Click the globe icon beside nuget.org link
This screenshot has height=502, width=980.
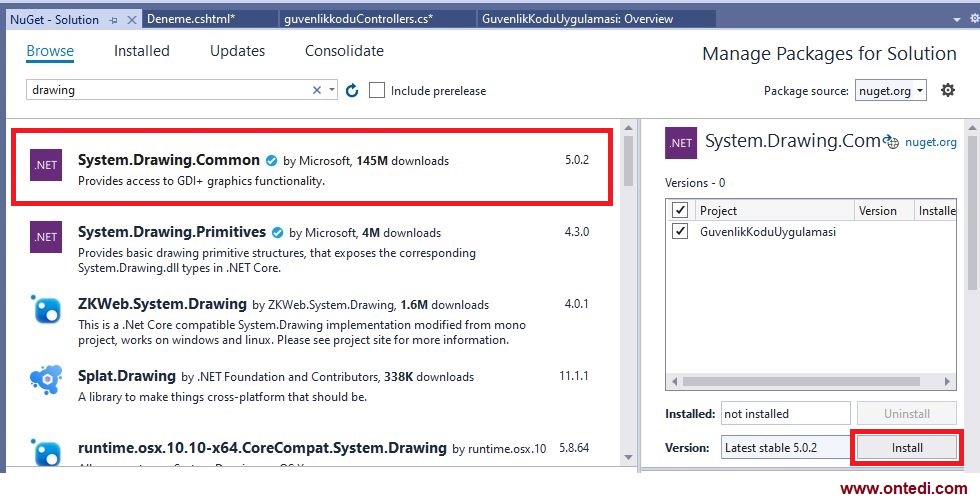click(x=891, y=142)
